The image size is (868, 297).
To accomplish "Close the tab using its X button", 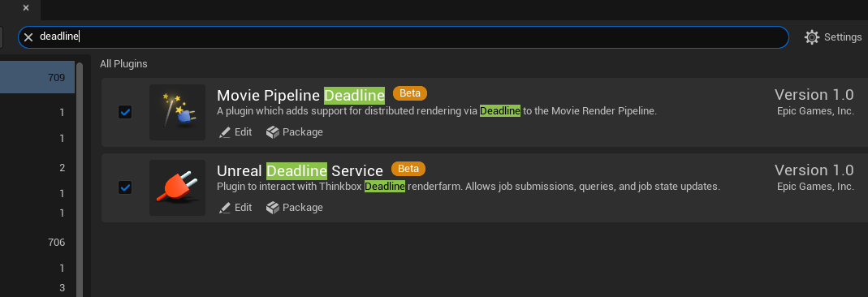I will coord(25,8).
